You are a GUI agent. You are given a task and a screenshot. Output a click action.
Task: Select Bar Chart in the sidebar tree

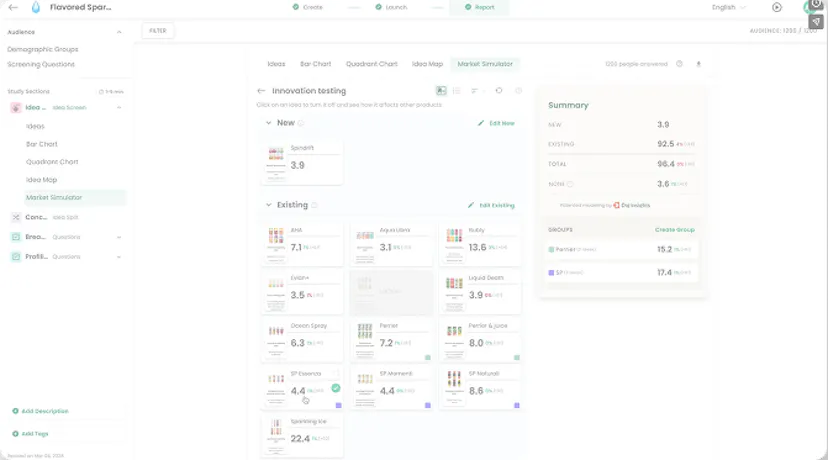(x=42, y=144)
